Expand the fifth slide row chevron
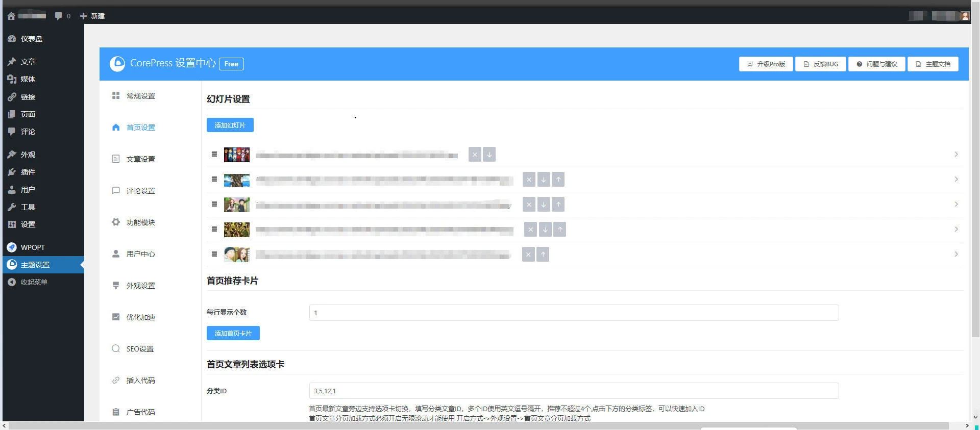980x430 pixels. [956, 255]
